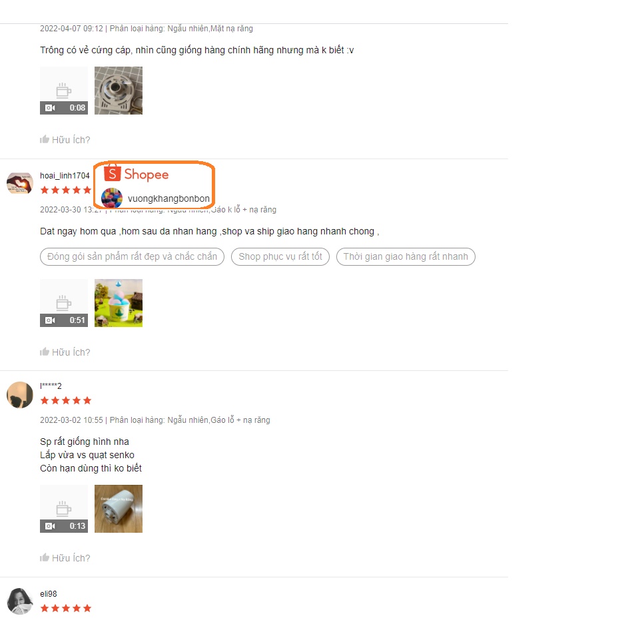Open the vuongkhangbonbon shop avatar
644x644 pixels.
(112, 198)
